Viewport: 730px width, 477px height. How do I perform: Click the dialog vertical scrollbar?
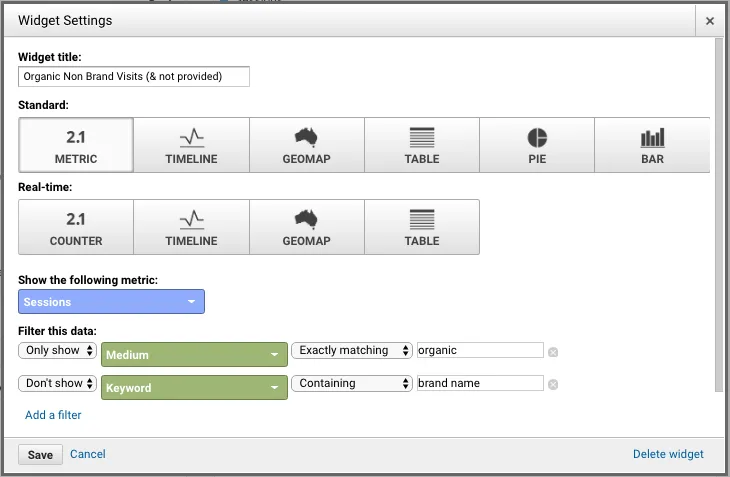(x=719, y=215)
